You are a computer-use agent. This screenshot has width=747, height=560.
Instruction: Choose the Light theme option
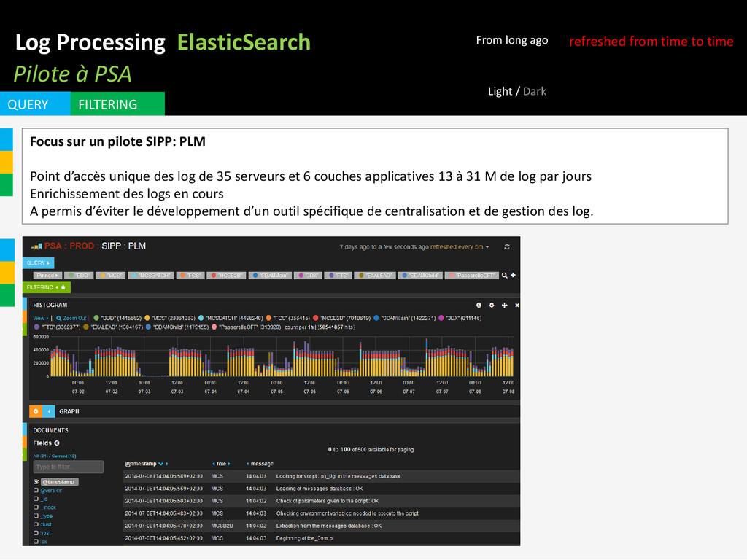point(500,91)
